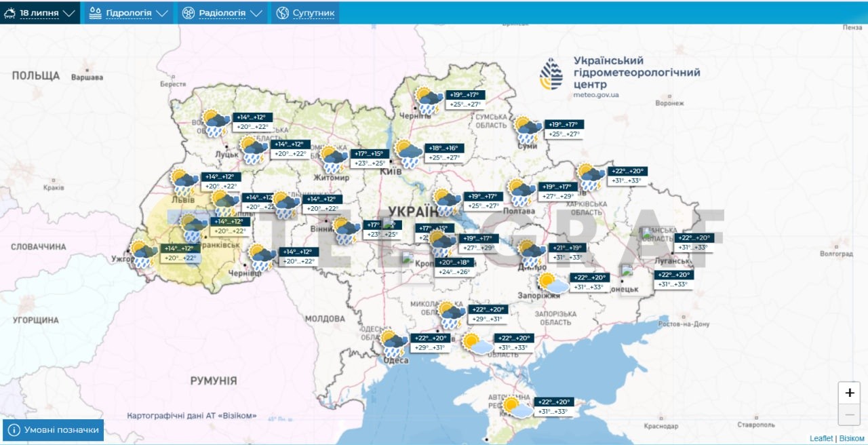Switch to the Супутник view

pos(305,13)
